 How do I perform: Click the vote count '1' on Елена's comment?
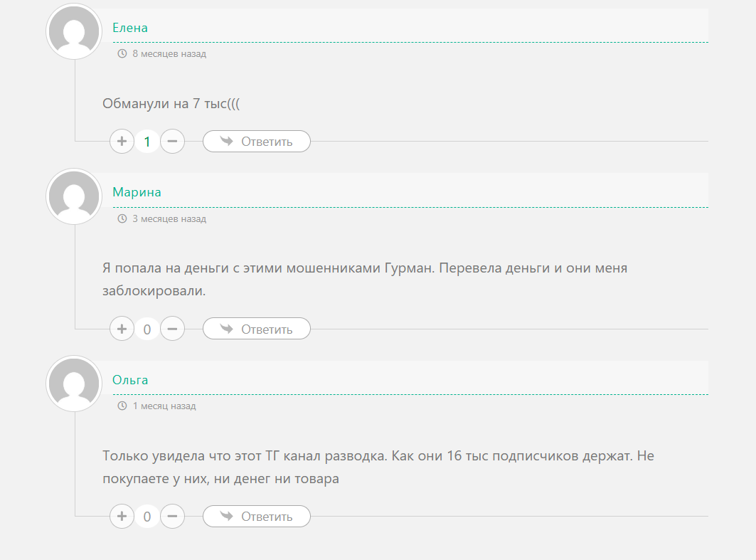coord(147,141)
